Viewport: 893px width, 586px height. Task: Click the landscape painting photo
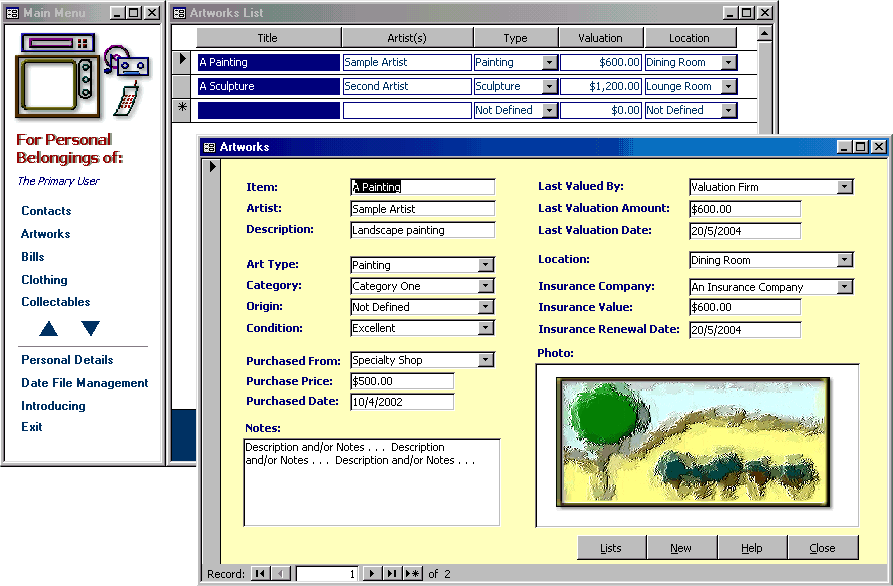click(693, 442)
